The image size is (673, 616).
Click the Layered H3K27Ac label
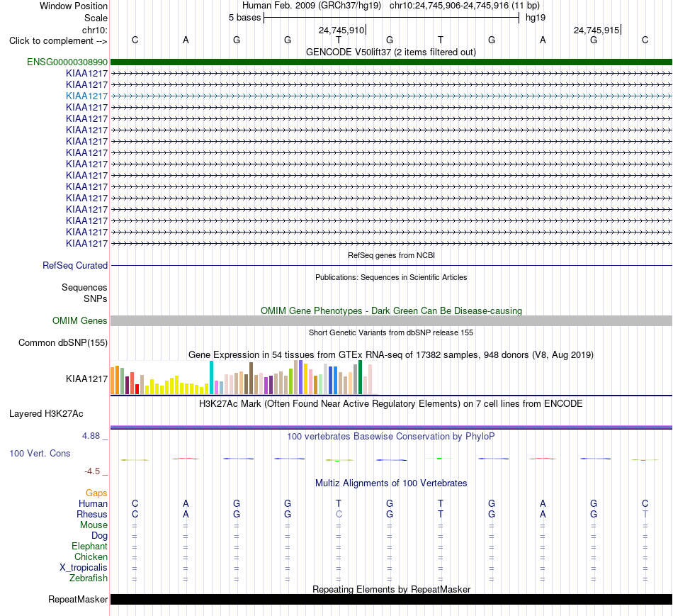[46, 414]
